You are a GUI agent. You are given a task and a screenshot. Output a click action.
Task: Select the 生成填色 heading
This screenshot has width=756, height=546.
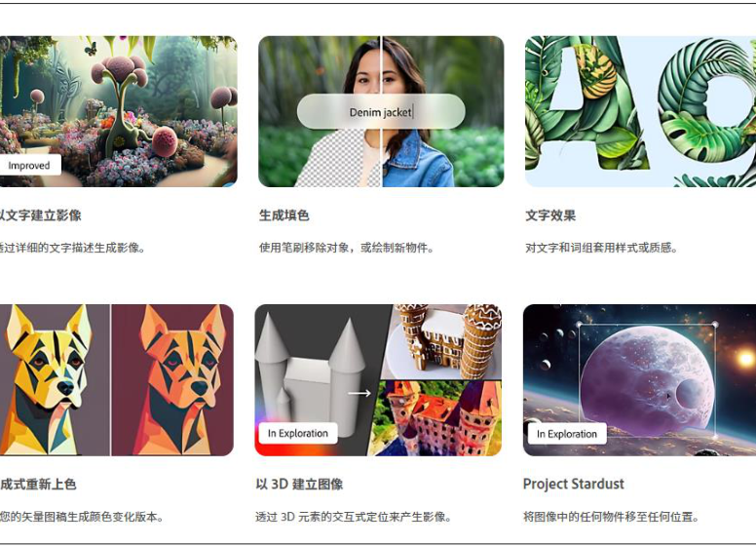pyautogui.click(x=283, y=215)
